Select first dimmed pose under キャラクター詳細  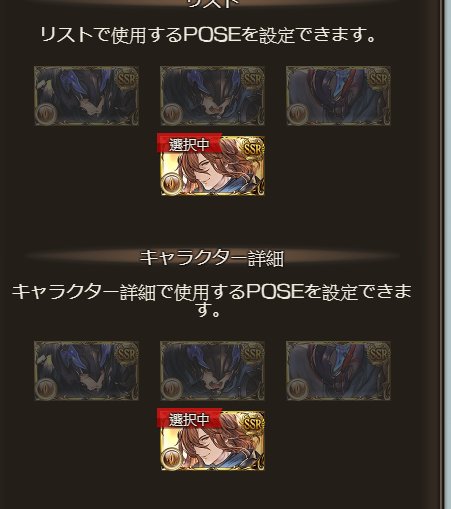[86, 371]
